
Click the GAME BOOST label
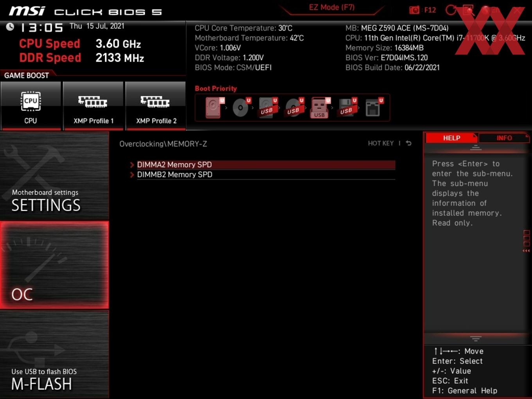tap(27, 75)
